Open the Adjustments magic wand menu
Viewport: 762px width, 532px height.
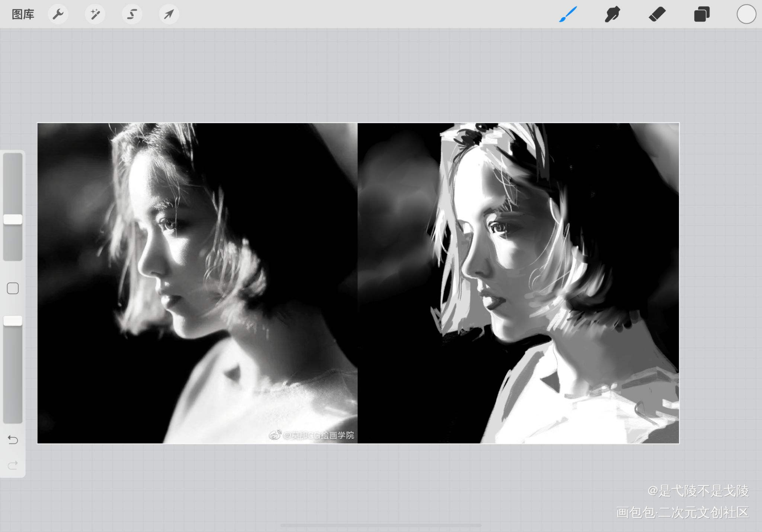tap(95, 14)
